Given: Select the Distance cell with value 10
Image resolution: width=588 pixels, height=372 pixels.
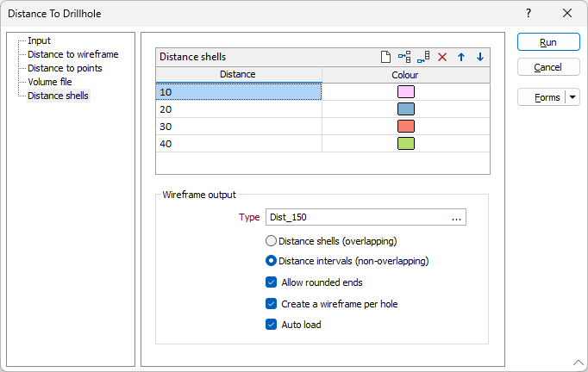Looking at the screenshot, I should [239, 92].
